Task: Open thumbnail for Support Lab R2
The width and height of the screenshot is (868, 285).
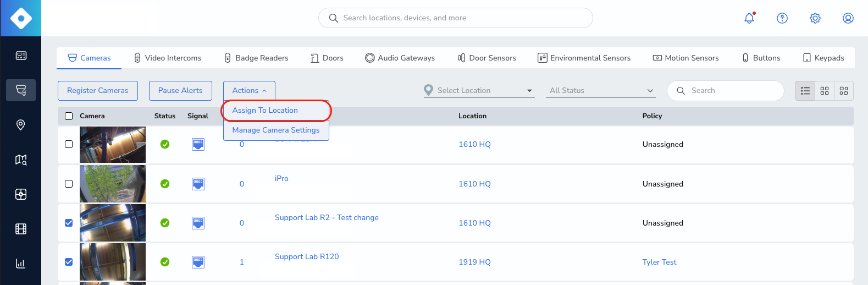Action: click(x=113, y=223)
